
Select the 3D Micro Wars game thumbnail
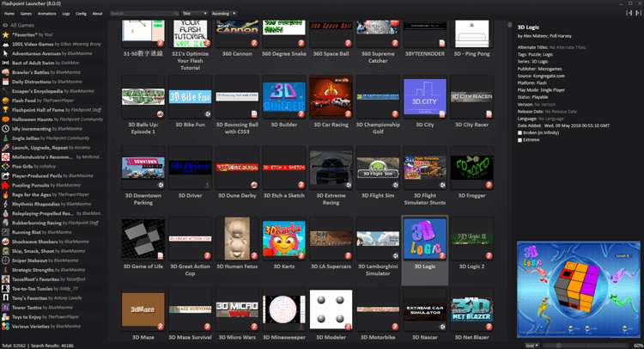[237, 310]
